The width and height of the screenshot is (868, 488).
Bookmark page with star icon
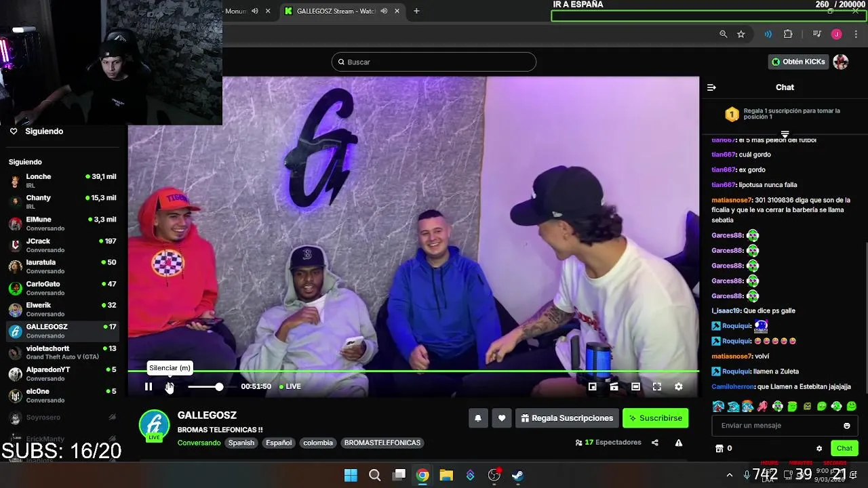pyautogui.click(x=741, y=34)
